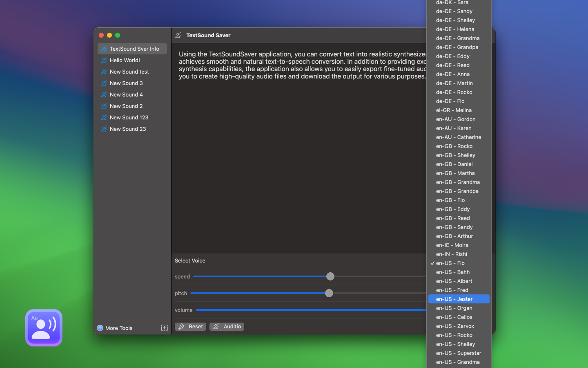Screen dimensions: 588x368
Task: Choose en-US - Albert voice
Action: [x=459, y=281]
